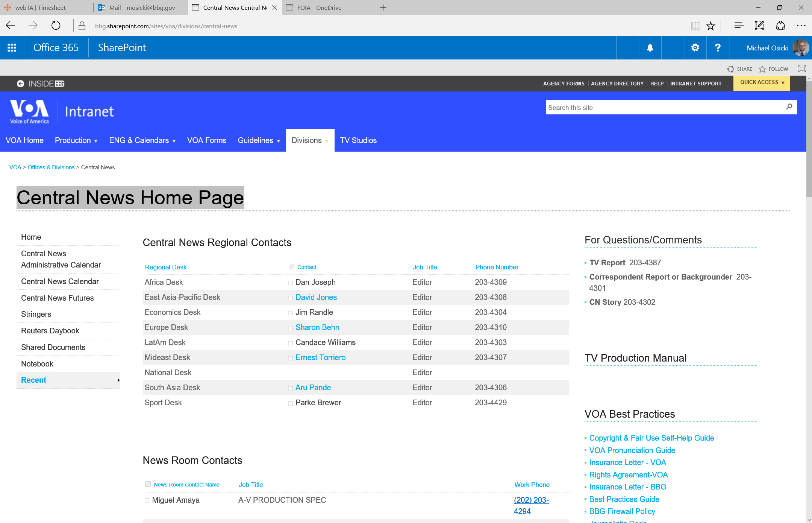Check the box beside Jim Randle
The height and width of the screenshot is (523, 812).
(x=290, y=313)
